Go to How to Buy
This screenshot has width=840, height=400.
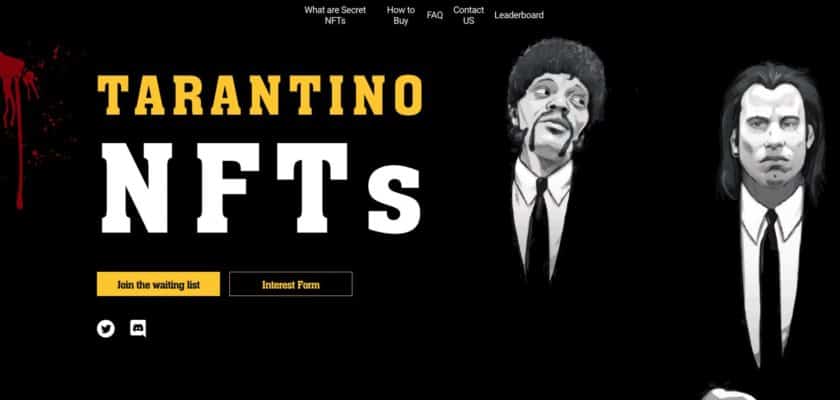[x=401, y=16]
